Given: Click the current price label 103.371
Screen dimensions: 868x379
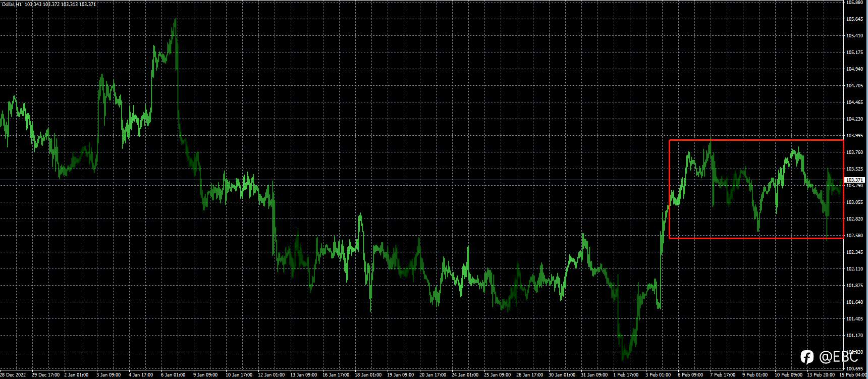Looking at the screenshot, I should click(x=855, y=180).
